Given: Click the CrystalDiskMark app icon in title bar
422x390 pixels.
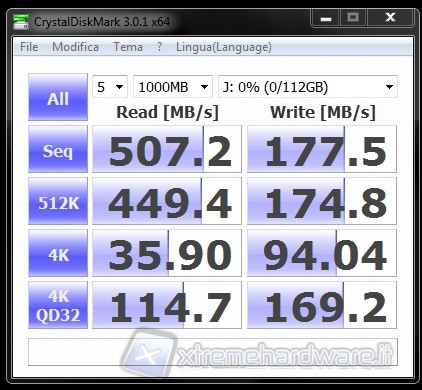Looking at the screenshot, I should click(21, 22).
